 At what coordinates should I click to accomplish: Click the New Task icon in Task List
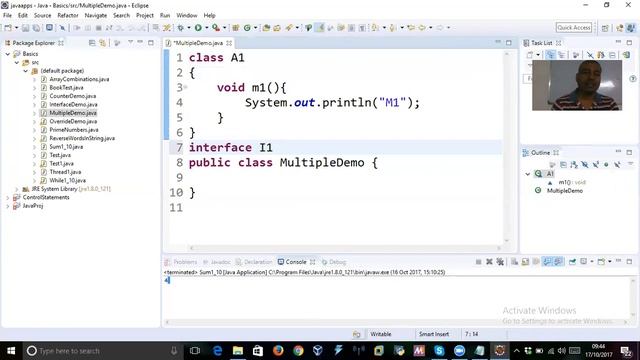[530, 55]
